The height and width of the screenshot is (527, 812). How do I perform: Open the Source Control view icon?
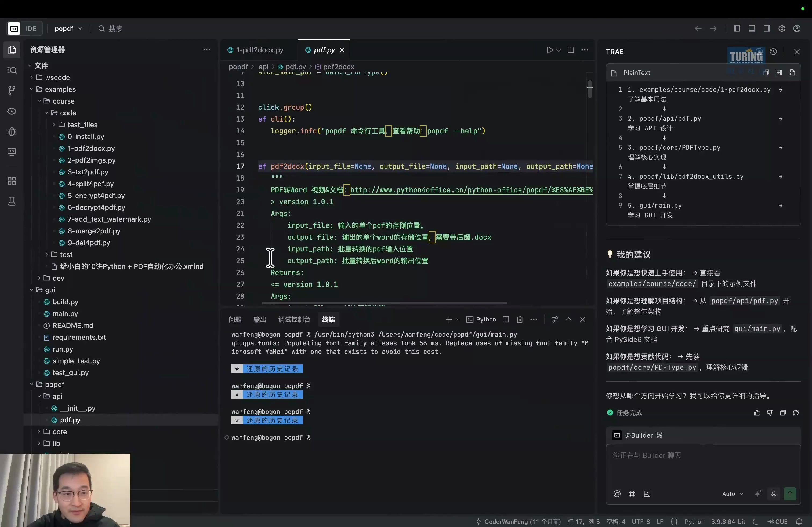pos(12,90)
